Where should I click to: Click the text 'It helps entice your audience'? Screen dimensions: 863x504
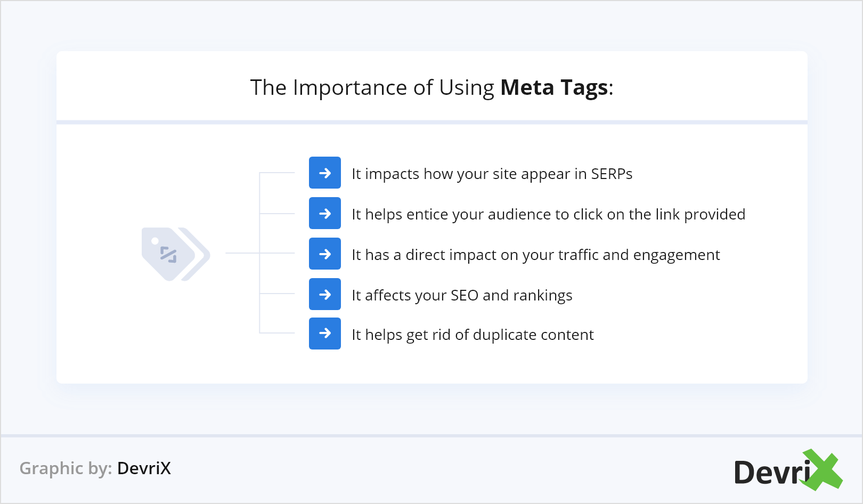pos(452,215)
